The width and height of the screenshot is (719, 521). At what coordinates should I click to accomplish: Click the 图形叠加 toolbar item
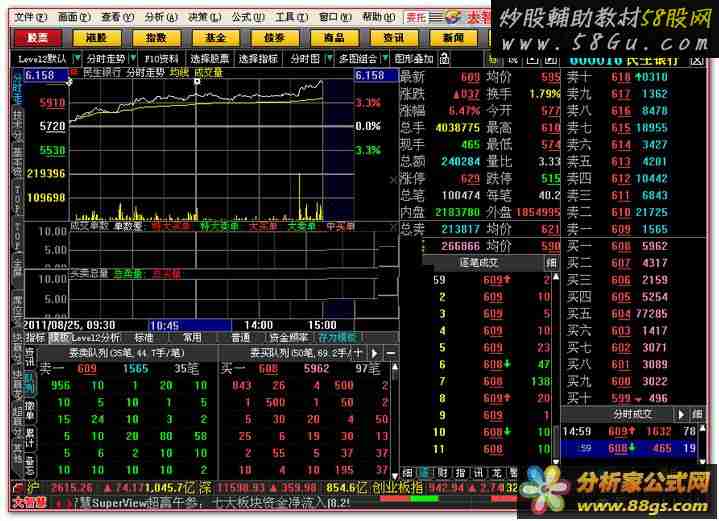point(414,59)
